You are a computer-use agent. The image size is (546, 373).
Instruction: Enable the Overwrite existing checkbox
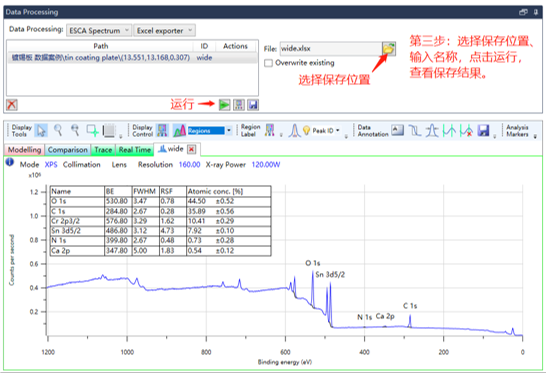click(268, 63)
